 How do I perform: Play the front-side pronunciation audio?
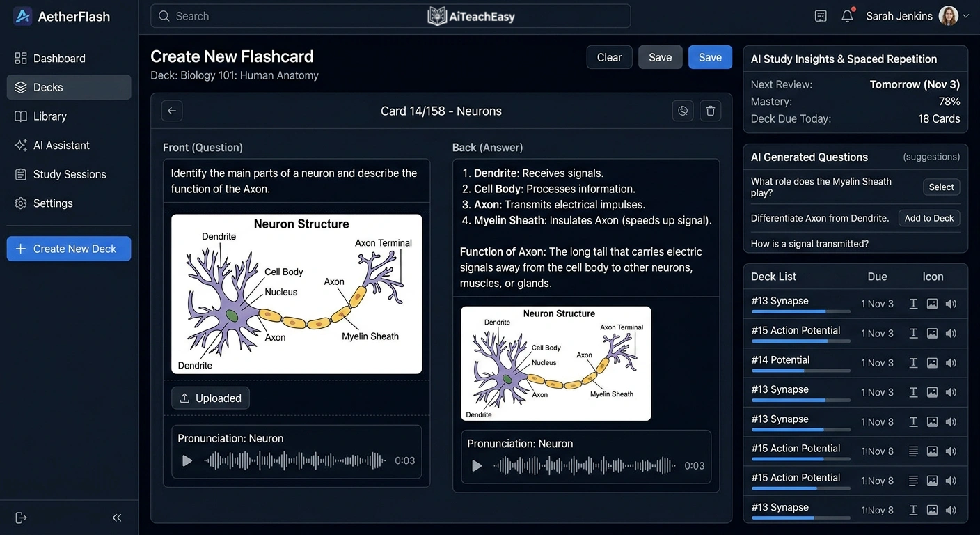pos(187,460)
